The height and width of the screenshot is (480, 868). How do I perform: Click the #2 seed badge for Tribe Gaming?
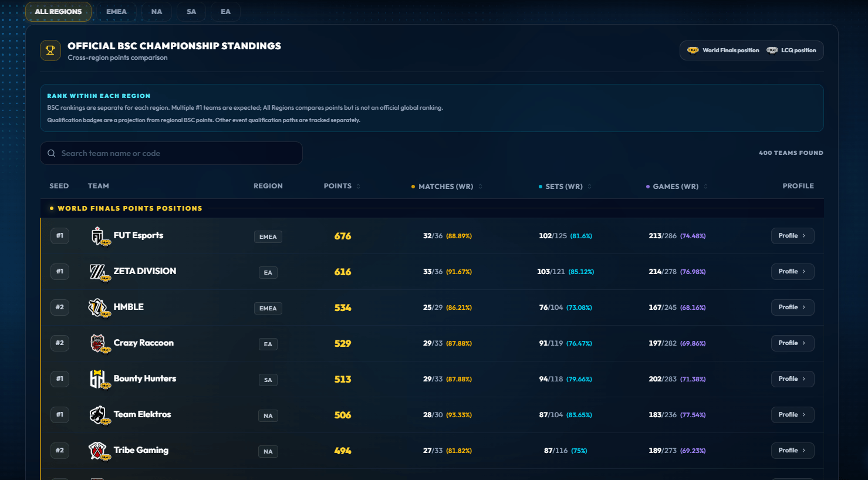point(60,450)
